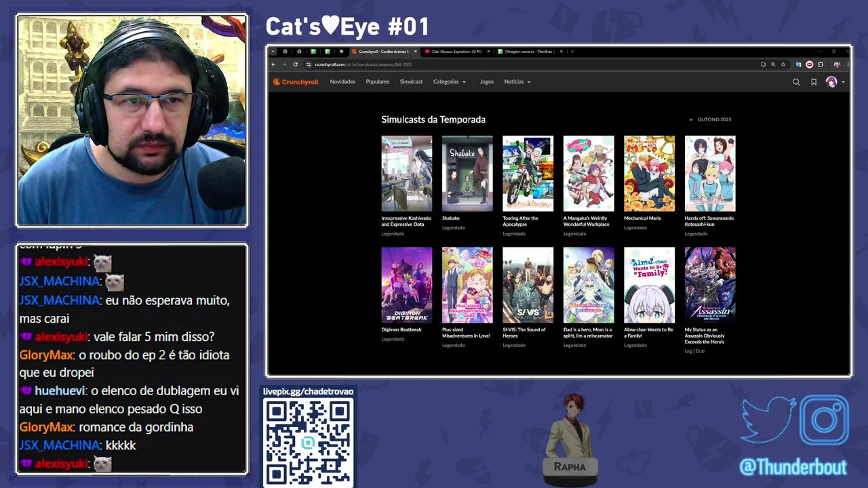Screen dimensions: 868x488
Task: Click the Twitter bird icon
Action: click(769, 420)
